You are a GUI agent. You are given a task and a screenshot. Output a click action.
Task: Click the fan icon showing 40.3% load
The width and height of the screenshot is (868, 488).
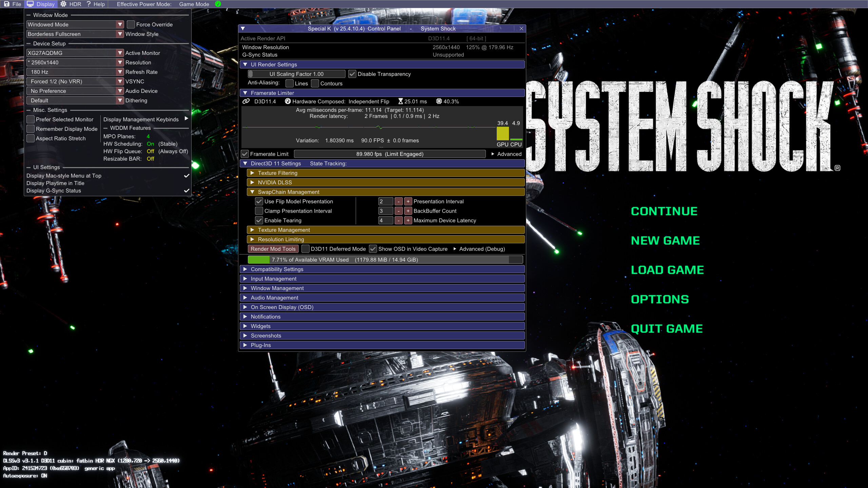438,101
